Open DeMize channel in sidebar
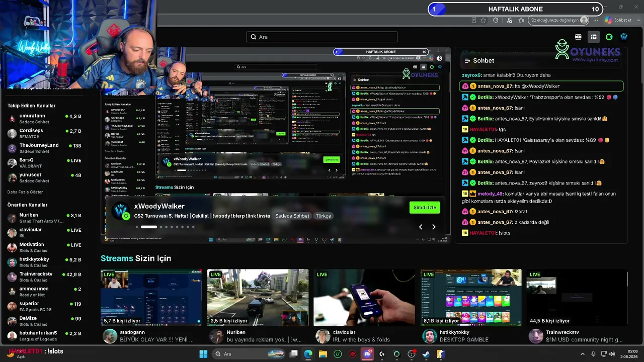 point(44,321)
